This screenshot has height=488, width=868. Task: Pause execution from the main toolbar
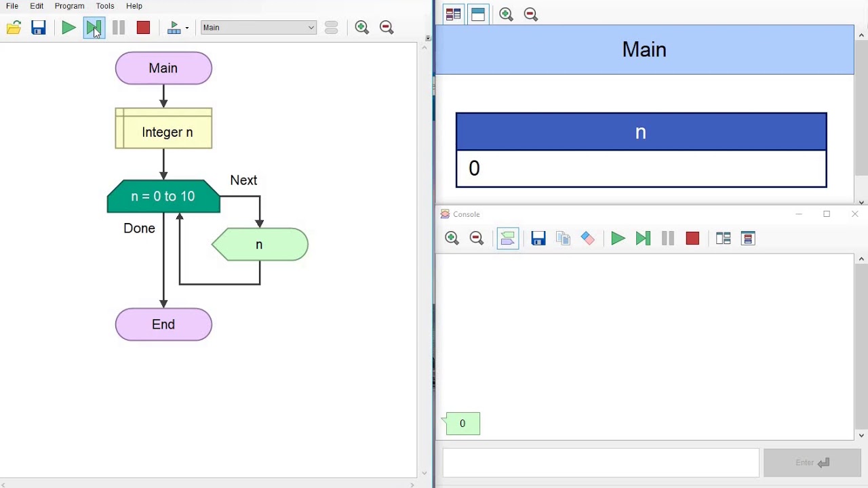coord(119,28)
